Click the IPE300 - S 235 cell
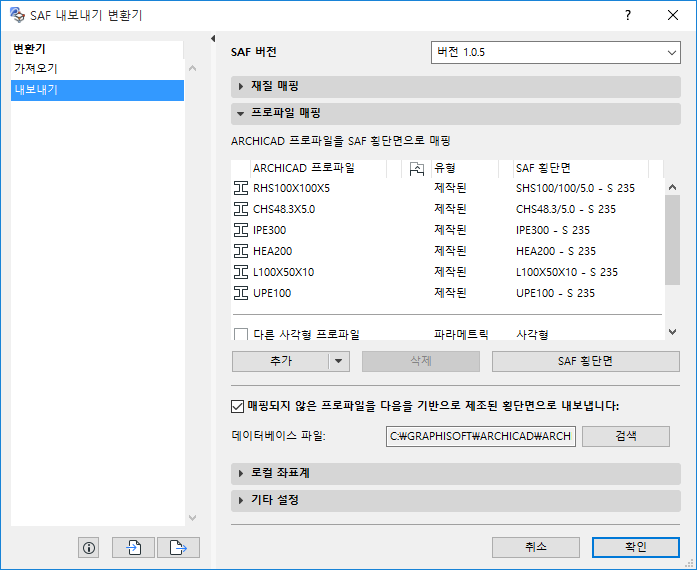This screenshot has height=570, width=697. tap(553, 230)
